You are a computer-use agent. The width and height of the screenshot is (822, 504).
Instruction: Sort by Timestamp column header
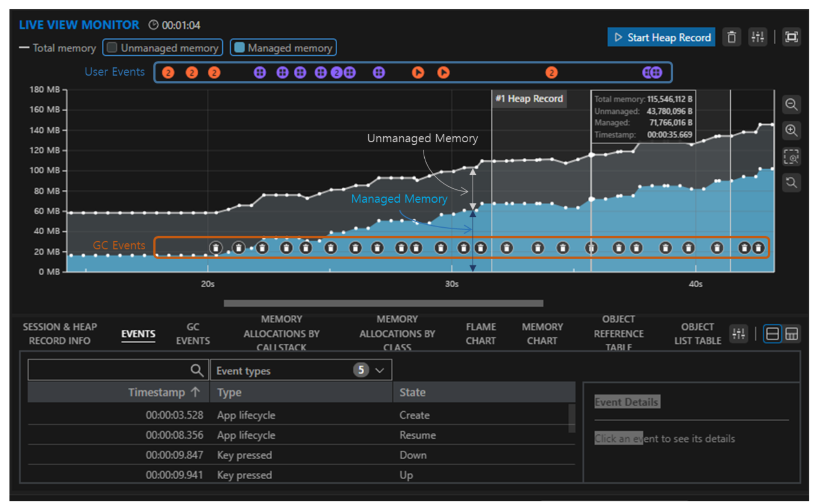[157, 392]
